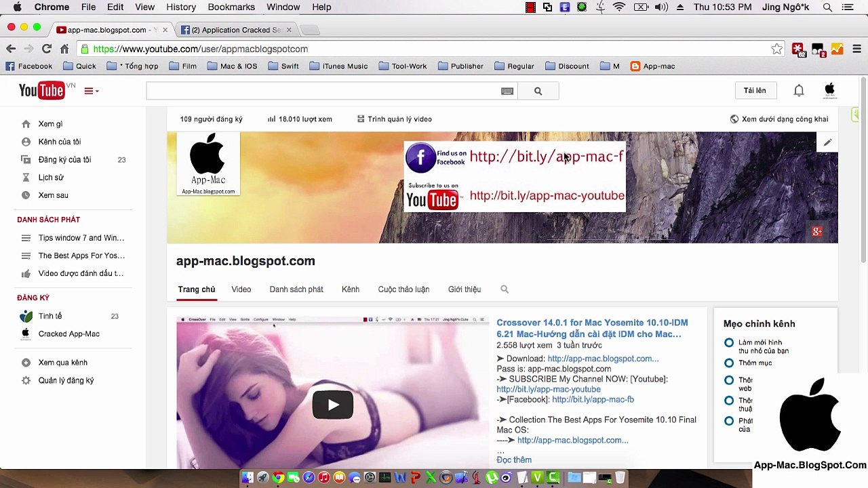The height and width of the screenshot is (488, 868).
Task: Open the on-screen keyboard icon in search
Action: point(507,91)
